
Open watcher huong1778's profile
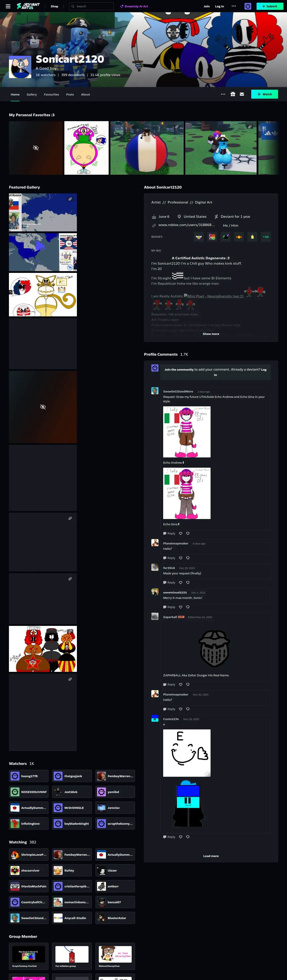click(x=29, y=776)
